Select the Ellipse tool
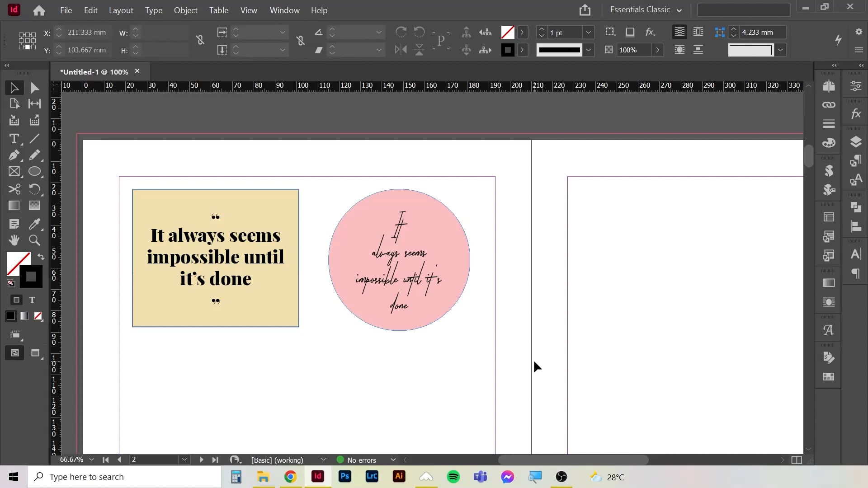 34,172
